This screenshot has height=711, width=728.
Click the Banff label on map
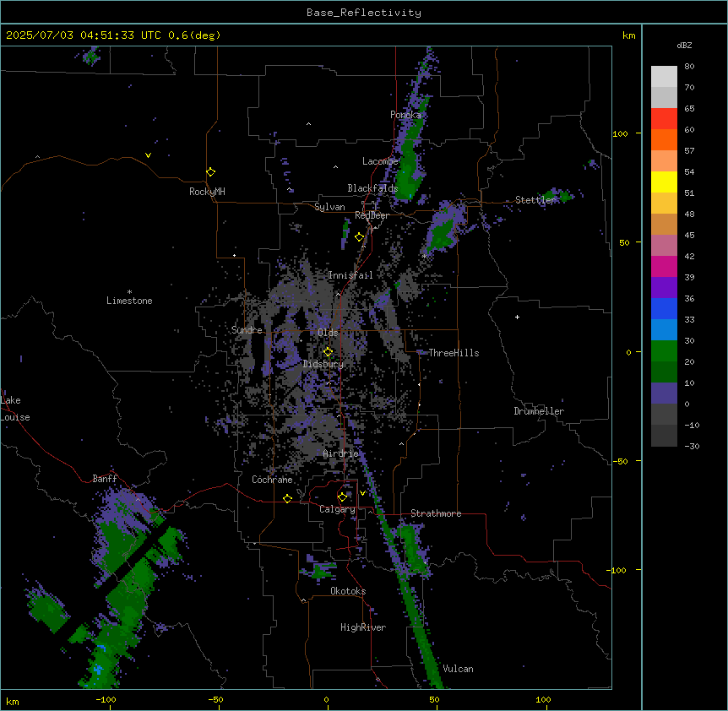coord(105,479)
